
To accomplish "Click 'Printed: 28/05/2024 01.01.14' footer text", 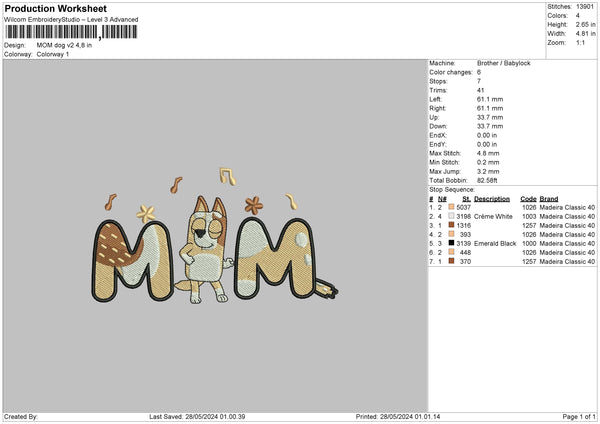I will coord(398,416).
